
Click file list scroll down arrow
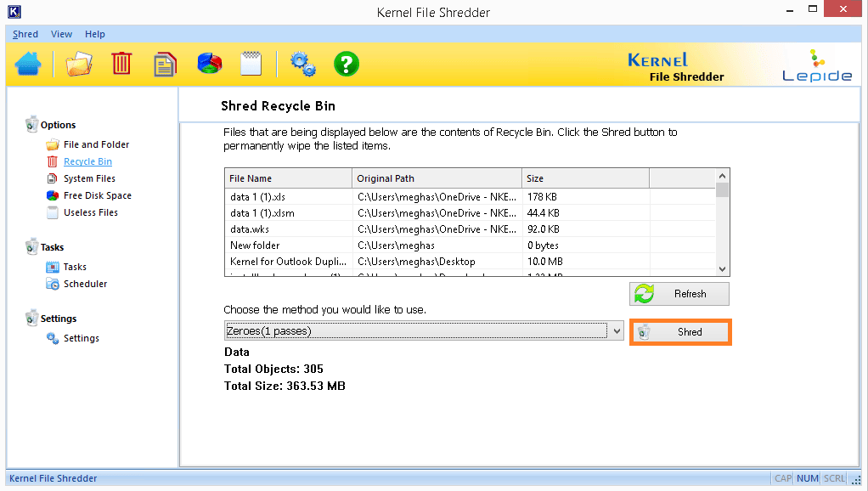click(722, 269)
